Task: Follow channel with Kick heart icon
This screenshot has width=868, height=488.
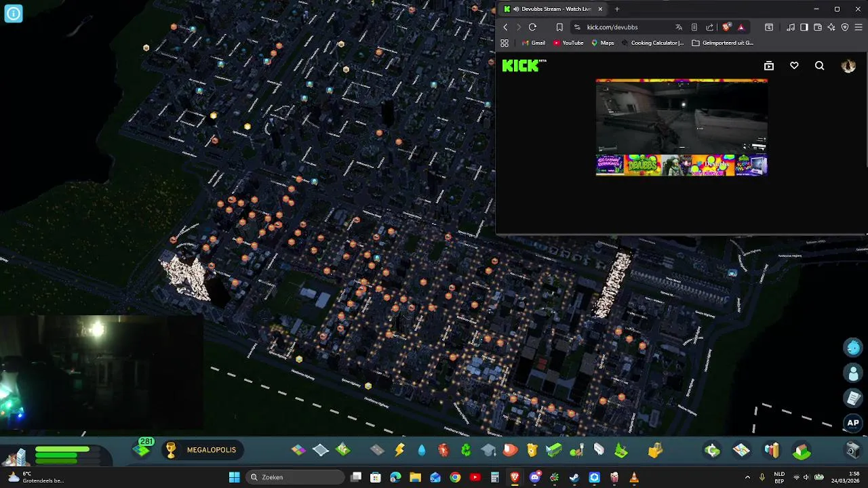Action: (x=794, y=66)
